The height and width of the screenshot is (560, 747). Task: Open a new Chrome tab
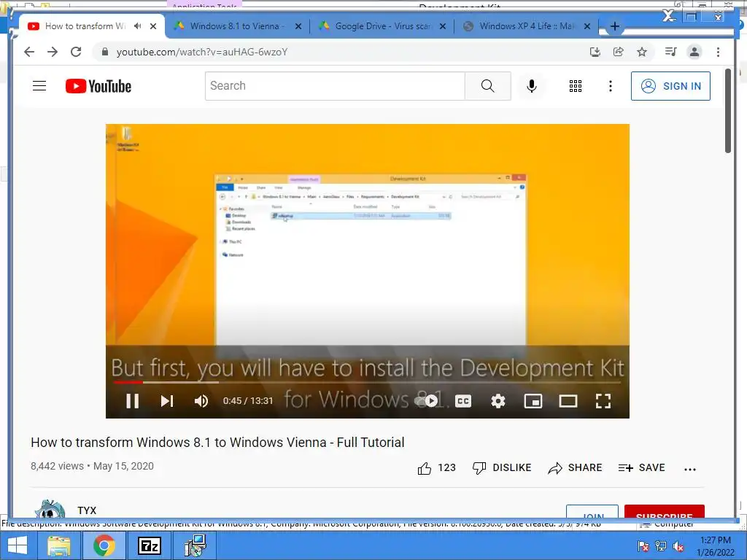pos(614,26)
